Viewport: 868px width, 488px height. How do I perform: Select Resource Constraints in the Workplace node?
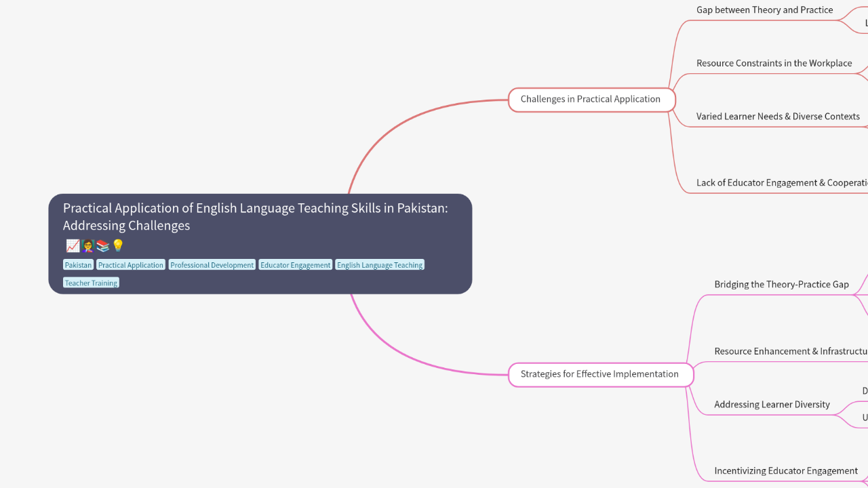774,63
